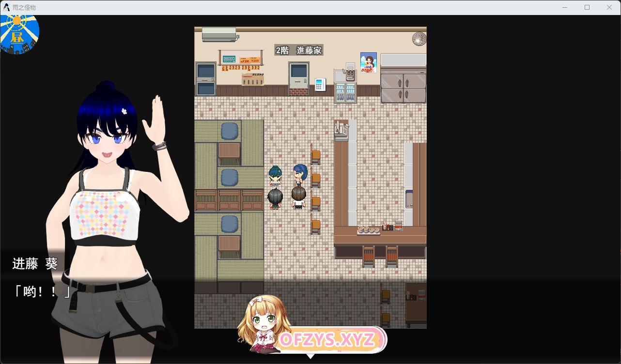
Task: Click the 2階 進藤家 location label
Action: coord(298,50)
